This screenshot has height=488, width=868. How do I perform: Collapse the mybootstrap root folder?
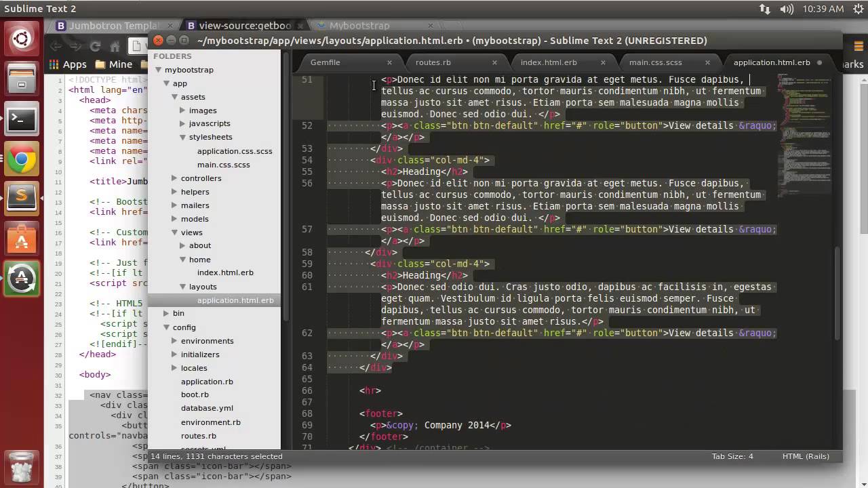tap(159, 70)
